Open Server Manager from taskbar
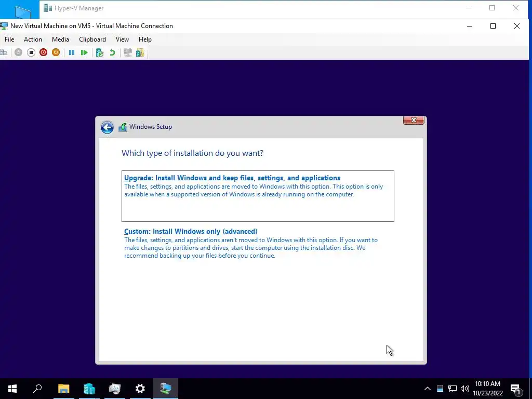 pyautogui.click(x=89, y=389)
